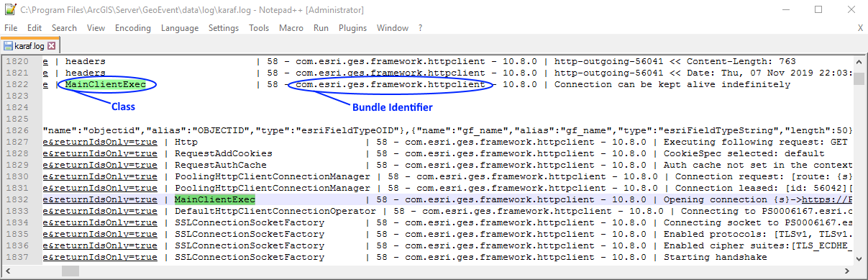Click 'Executing following request: GET' text
The image size is (868, 280).
[756, 142]
